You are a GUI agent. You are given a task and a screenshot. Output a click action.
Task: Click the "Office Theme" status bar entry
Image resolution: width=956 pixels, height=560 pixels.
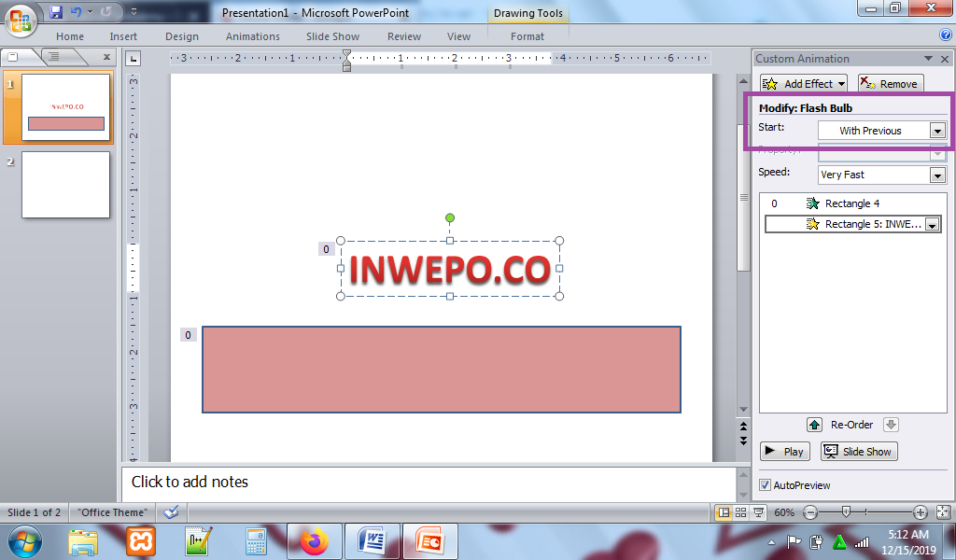tap(113, 512)
